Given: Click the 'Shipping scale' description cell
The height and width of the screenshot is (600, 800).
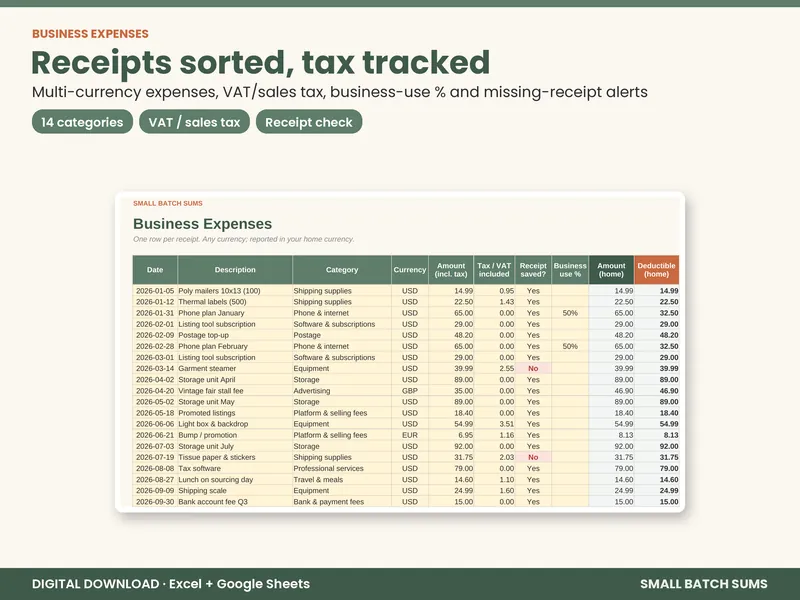Looking at the screenshot, I should click(235, 491).
